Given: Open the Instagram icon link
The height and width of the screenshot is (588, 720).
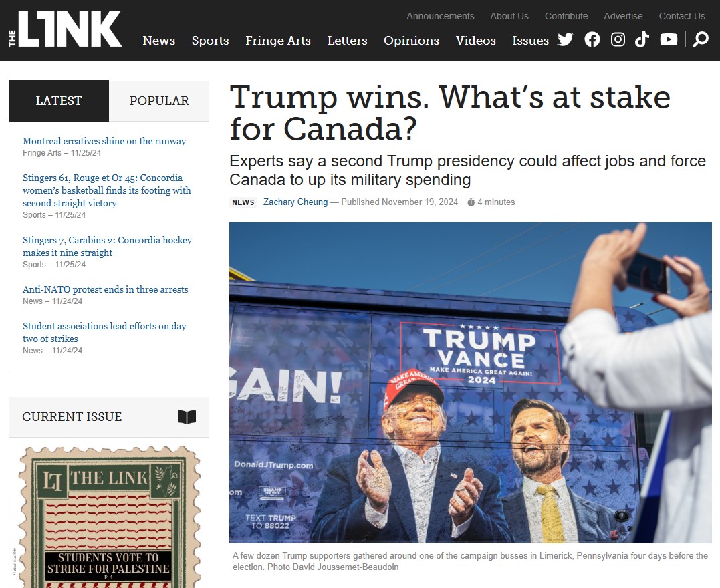Looking at the screenshot, I should 618,40.
